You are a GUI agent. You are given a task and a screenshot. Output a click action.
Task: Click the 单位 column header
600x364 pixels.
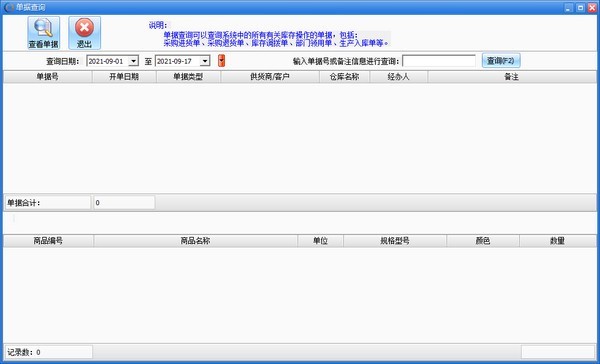click(321, 241)
